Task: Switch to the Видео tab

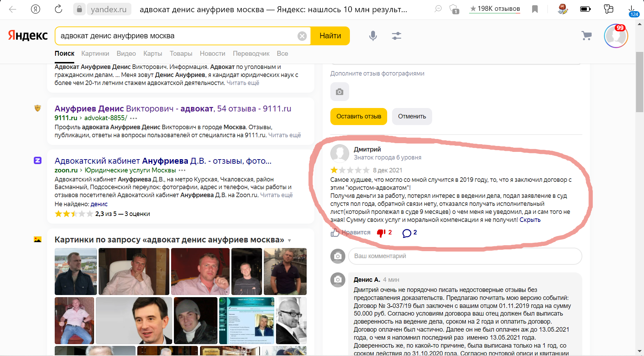Action: pyautogui.click(x=126, y=54)
